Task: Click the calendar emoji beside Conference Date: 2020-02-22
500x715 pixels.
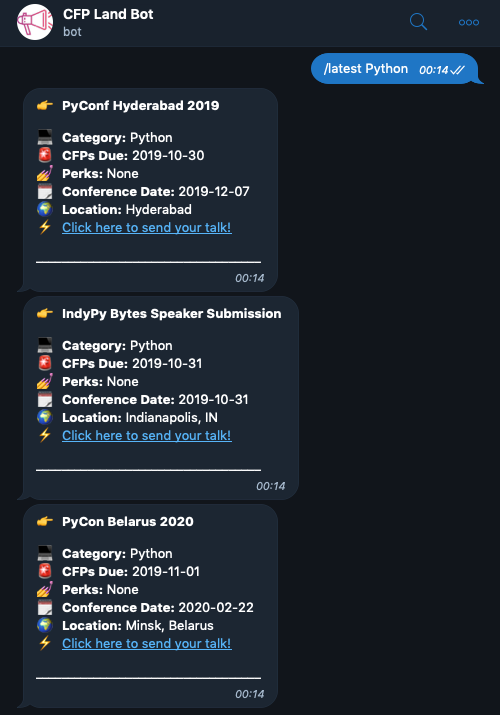Action: pyautogui.click(x=45, y=607)
